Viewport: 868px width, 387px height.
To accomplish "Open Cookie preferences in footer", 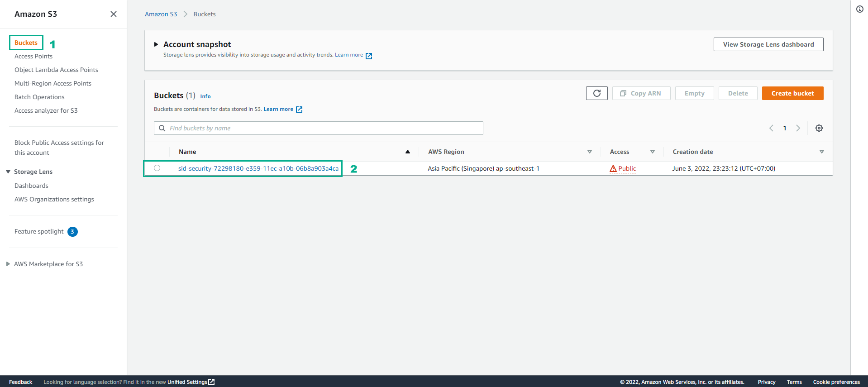I will point(836,382).
